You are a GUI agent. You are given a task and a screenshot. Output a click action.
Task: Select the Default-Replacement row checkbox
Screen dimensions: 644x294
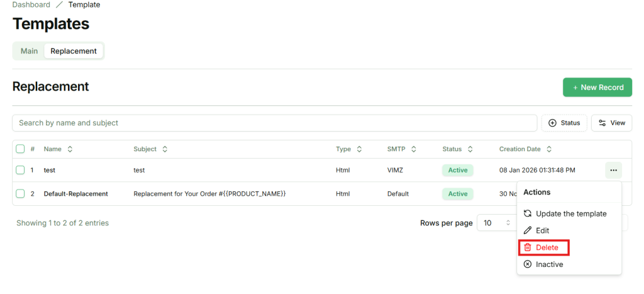coord(20,193)
